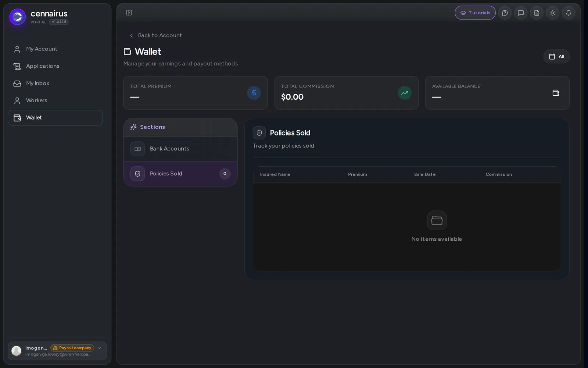The height and width of the screenshot is (368, 588).
Task: Go back via Back to Account
Action: pos(156,35)
